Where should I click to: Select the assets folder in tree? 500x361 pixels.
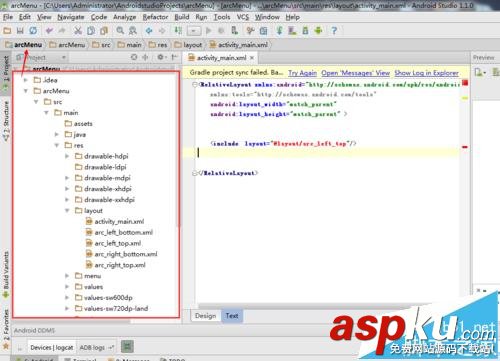[x=79, y=124]
